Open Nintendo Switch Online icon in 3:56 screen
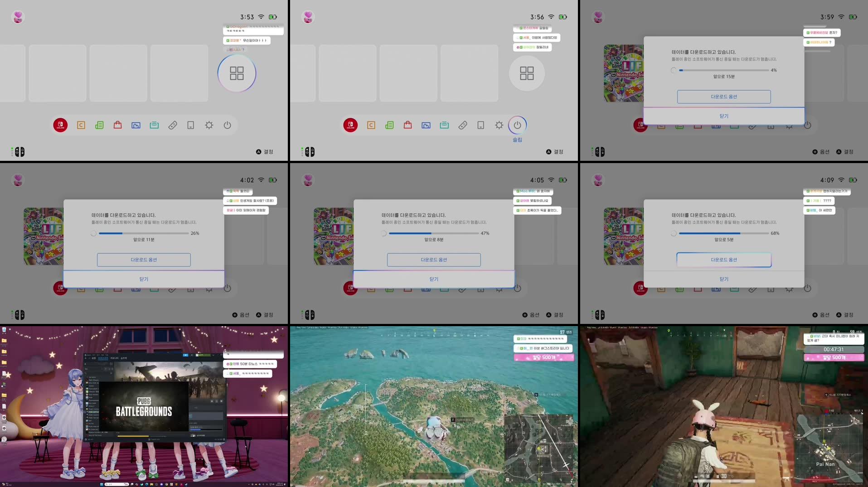868x487 pixels. (350, 125)
